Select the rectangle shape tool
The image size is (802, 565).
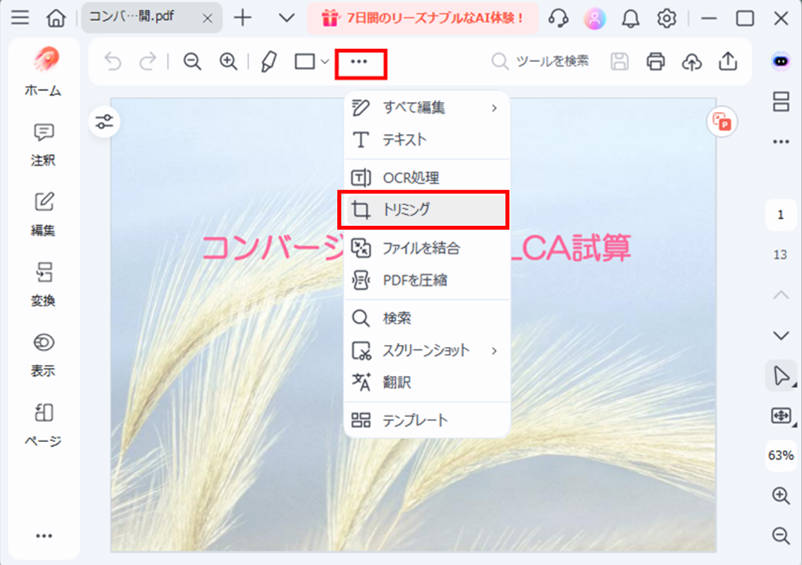[x=305, y=62]
